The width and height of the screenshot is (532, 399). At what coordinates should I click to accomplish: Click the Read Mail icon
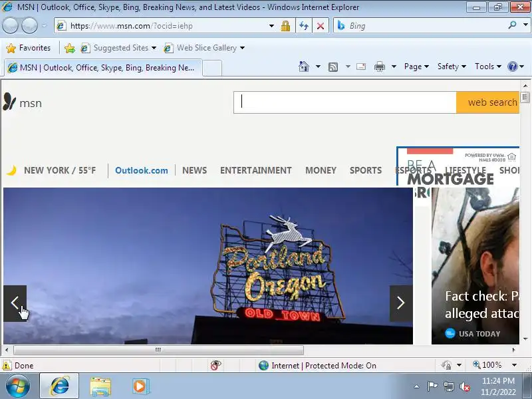(x=361, y=66)
